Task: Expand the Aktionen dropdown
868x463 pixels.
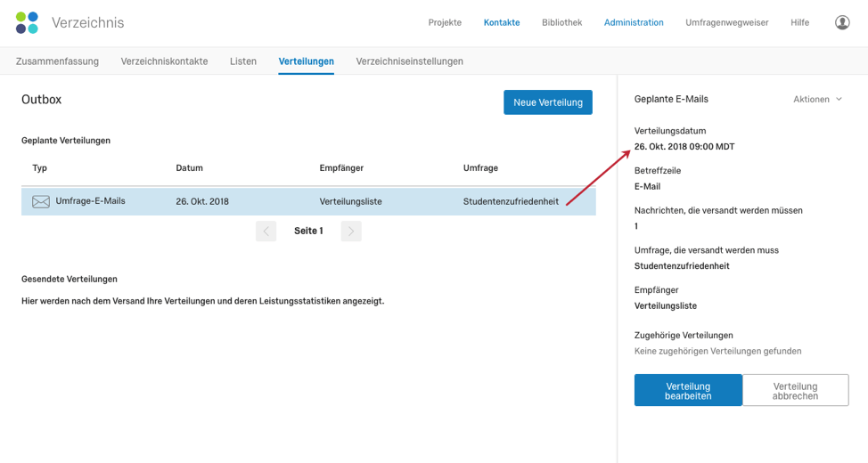Action: [817, 99]
